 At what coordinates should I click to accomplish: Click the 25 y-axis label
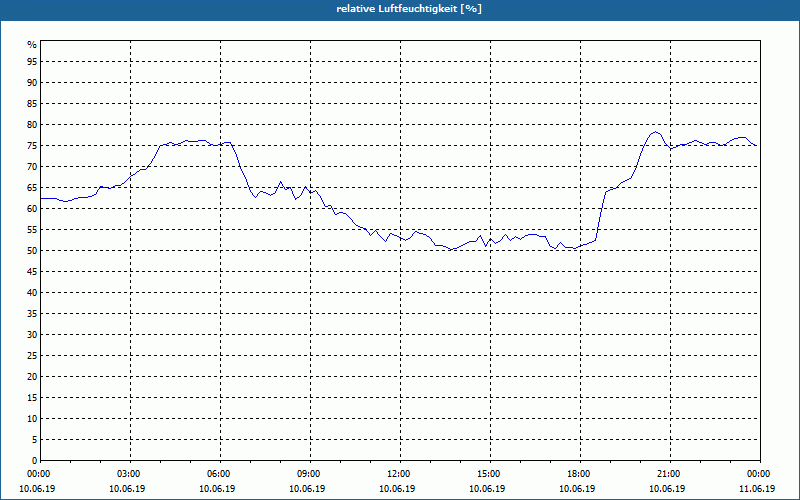tap(32, 356)
